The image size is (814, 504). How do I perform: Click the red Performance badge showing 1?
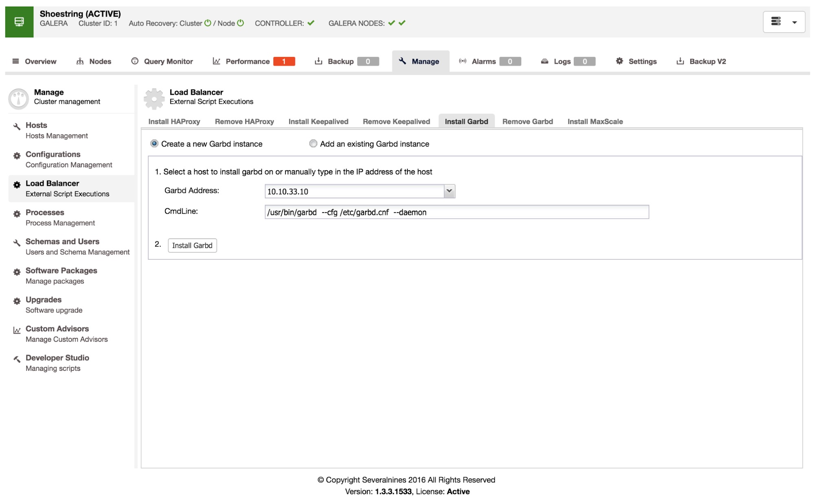(284, 61)
